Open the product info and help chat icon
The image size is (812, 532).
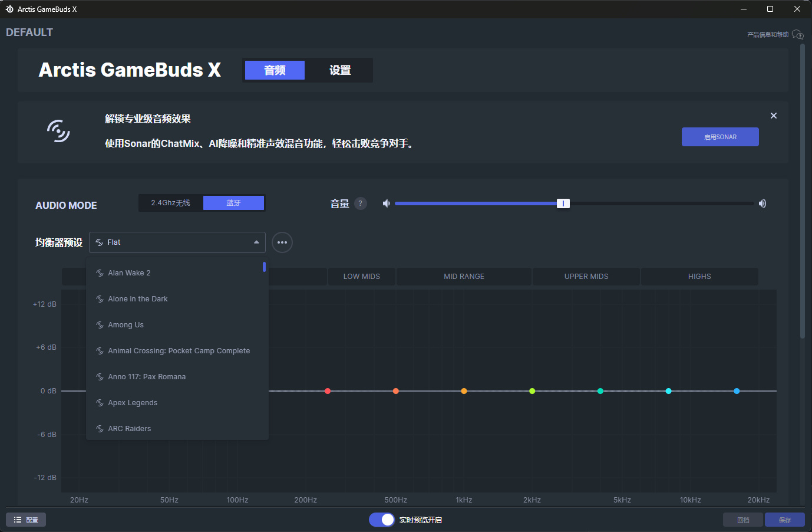pyautogui.click(x=798, y=34)
